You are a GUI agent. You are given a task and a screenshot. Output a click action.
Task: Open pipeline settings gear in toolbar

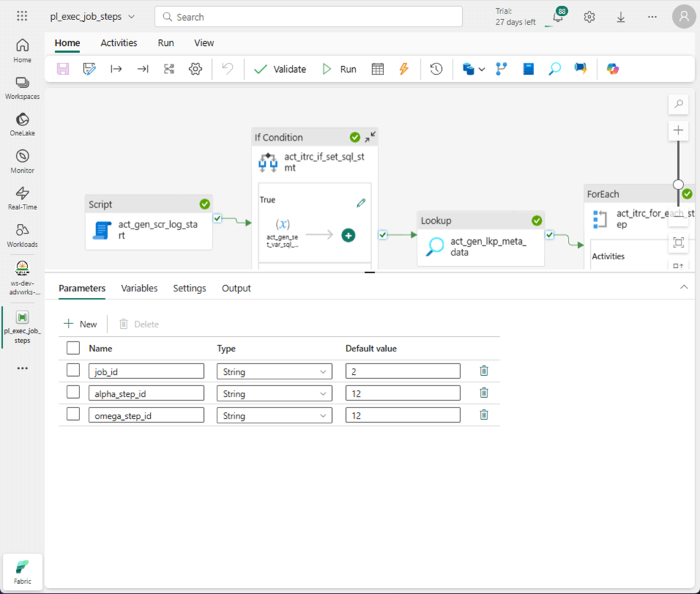195,69
